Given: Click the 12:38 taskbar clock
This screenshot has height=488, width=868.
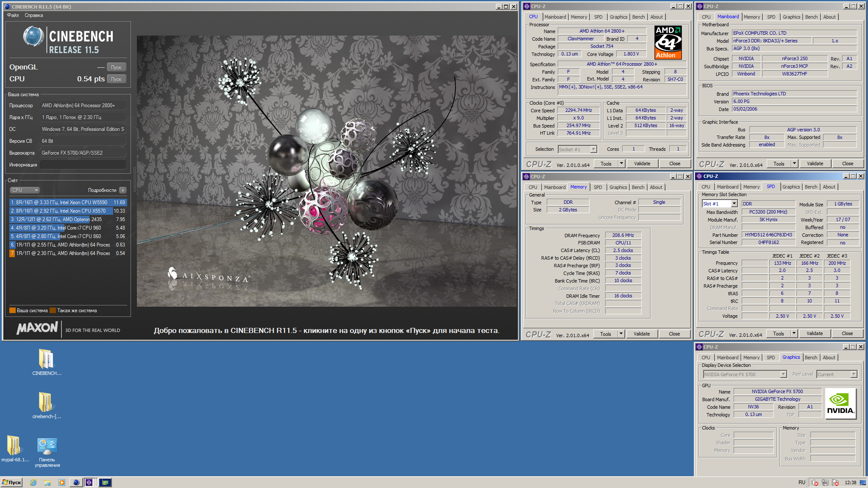Looking at the screenshot, I should [850, 482].
